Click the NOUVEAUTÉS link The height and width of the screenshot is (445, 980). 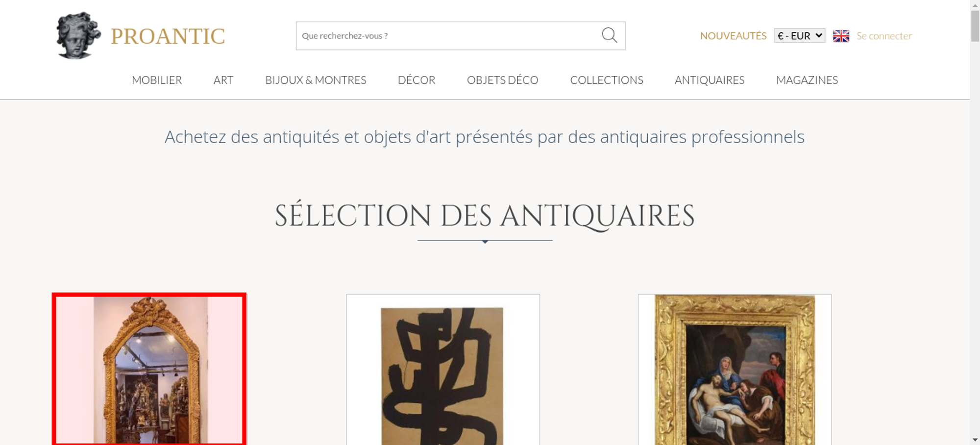click(x=733, y=36)
